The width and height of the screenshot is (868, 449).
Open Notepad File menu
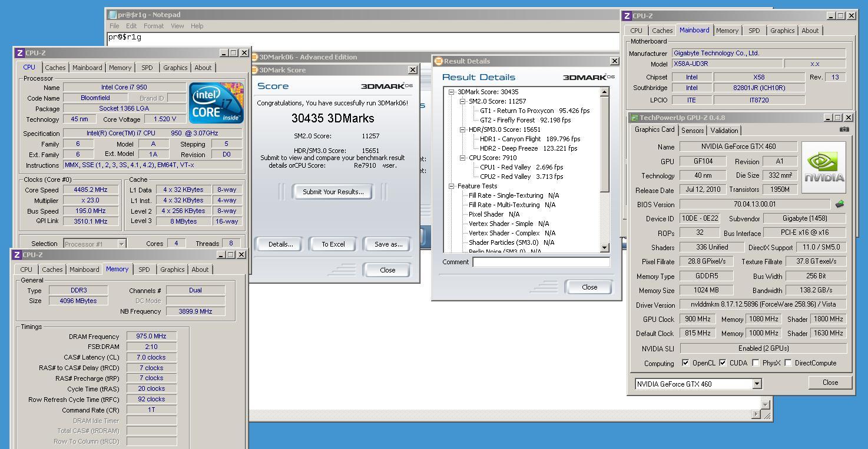pyautogui.click(x=114, y=26)
